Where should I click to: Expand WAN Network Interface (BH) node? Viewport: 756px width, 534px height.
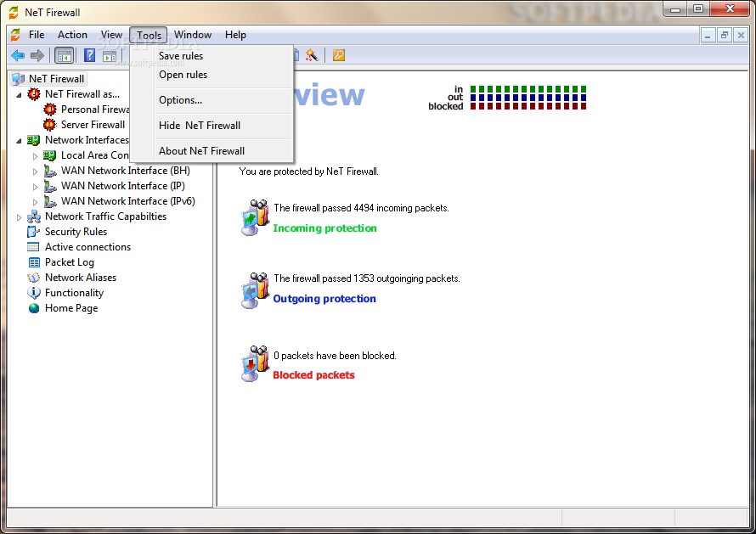click(x=35, y=171)
